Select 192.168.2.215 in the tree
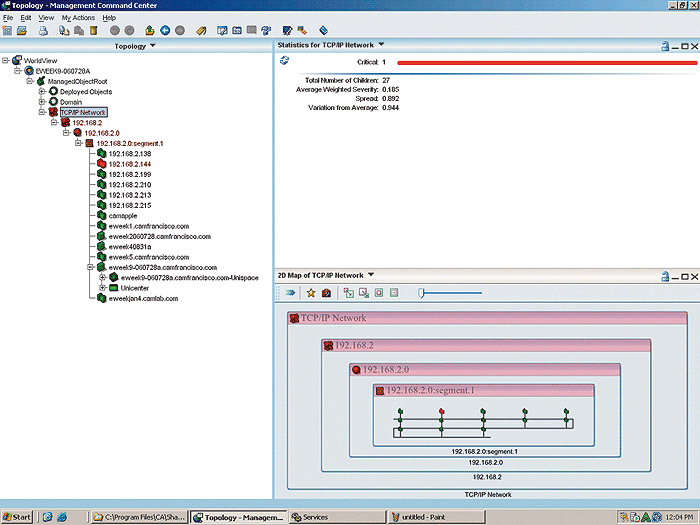This screenshot has height=525, width=700. point(130,205)
